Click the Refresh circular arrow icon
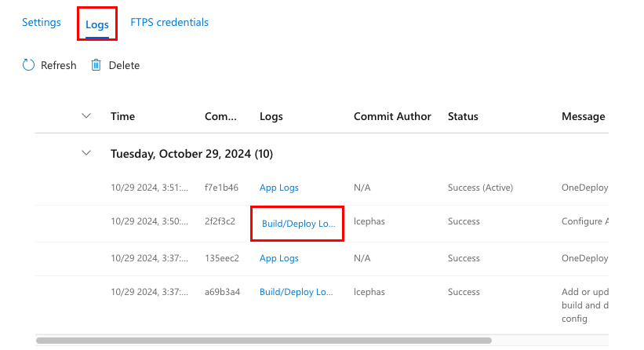The height and width of the screenshot is (350, 644). pos(28,65)
